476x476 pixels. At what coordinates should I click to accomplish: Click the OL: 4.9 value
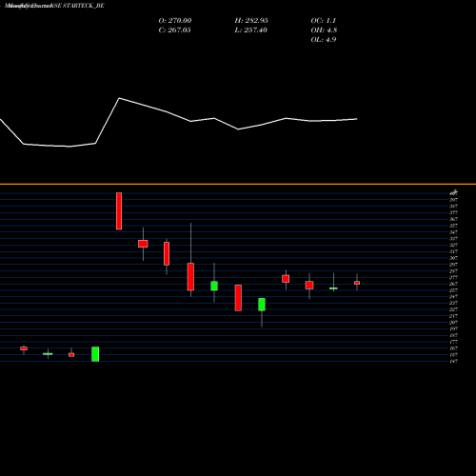click(x=324, y=40)
